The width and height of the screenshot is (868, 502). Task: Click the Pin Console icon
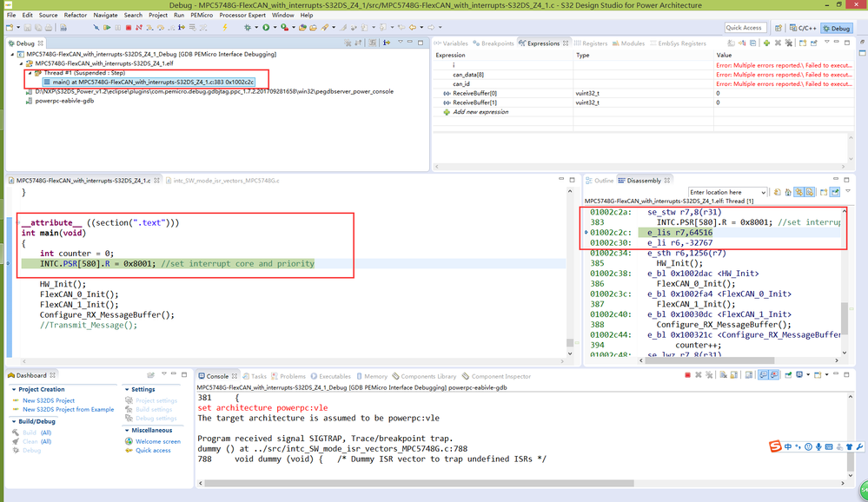pos(788,375)
